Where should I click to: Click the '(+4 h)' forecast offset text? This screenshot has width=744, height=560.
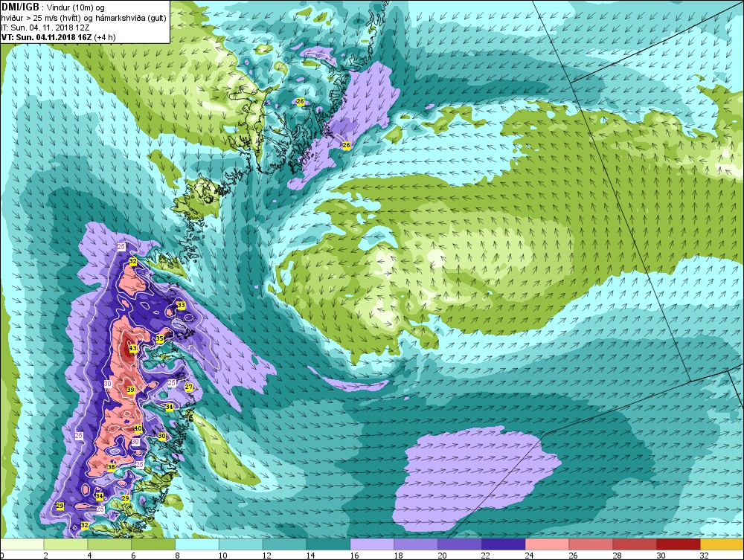pos(105,37)
